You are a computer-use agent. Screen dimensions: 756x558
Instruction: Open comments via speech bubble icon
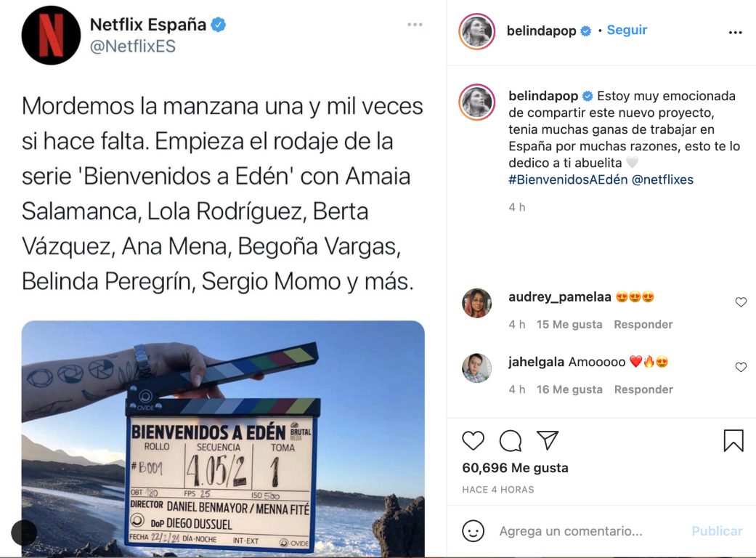click(510, 441)
